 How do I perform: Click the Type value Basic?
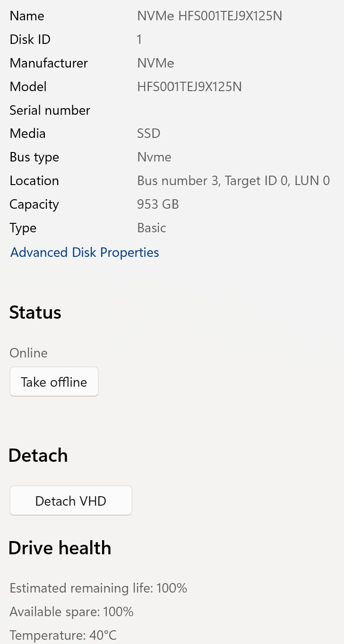pos(152,228)
